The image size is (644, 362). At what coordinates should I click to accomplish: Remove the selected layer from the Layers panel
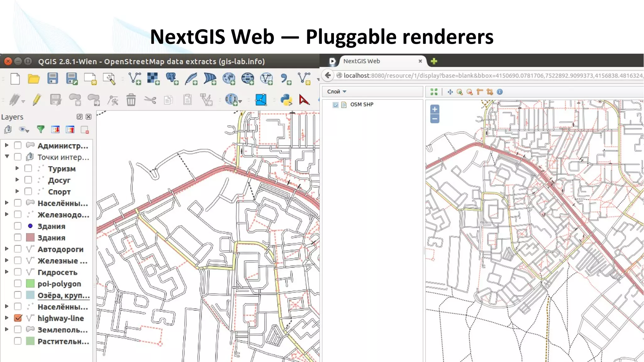(85, 130)
